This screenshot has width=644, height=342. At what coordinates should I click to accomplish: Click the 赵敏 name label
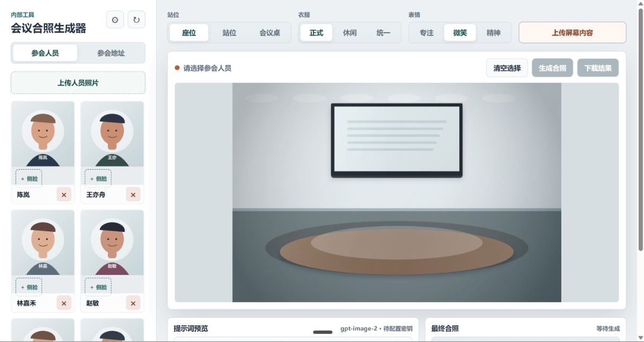(x=92, y=303)
